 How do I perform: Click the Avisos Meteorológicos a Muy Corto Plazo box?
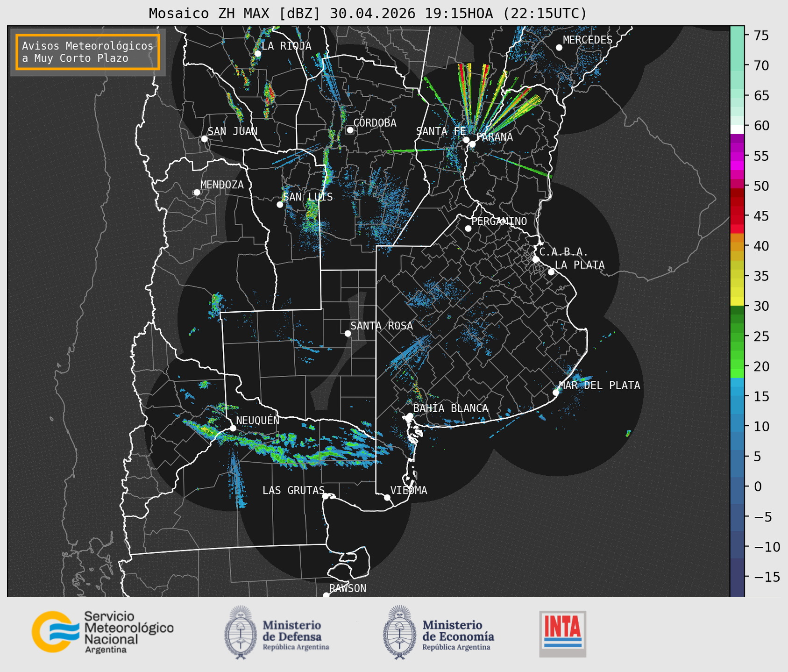[x=88, y=52]
